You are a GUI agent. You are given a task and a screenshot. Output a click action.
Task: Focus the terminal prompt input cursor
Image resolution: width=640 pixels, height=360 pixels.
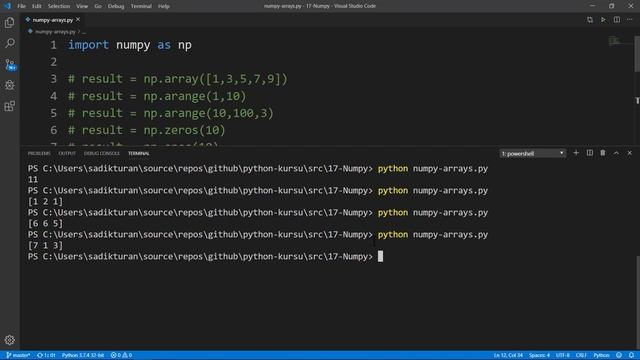(380, 256)
